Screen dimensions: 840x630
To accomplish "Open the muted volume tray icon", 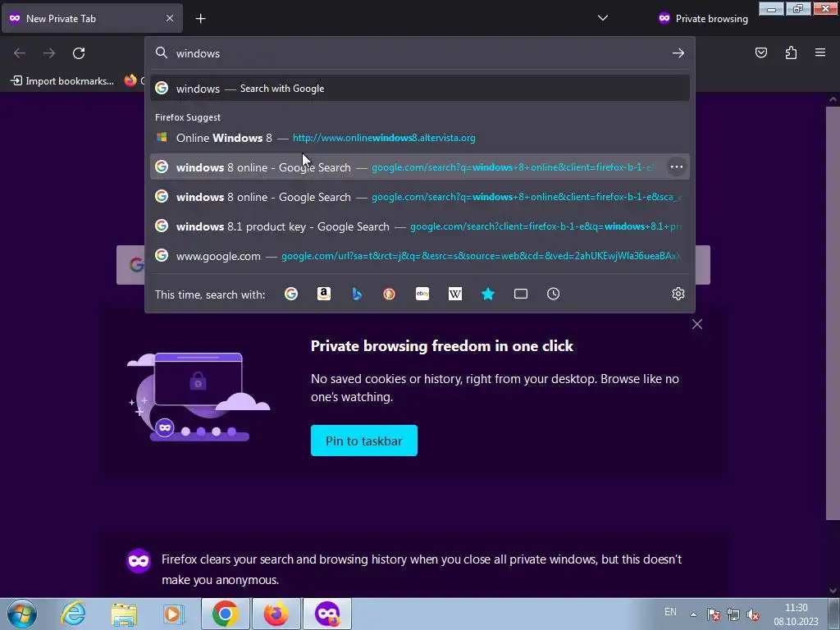I will tap(753, 614).
